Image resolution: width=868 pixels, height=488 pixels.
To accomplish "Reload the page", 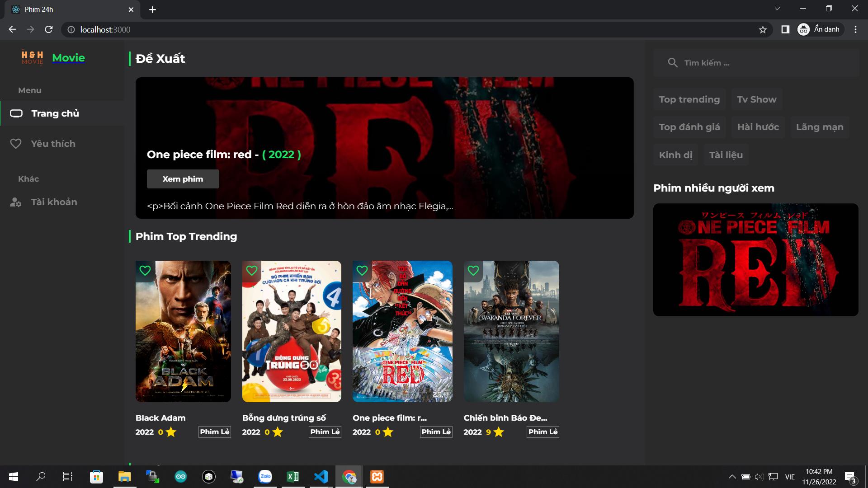I will (49, 29).
